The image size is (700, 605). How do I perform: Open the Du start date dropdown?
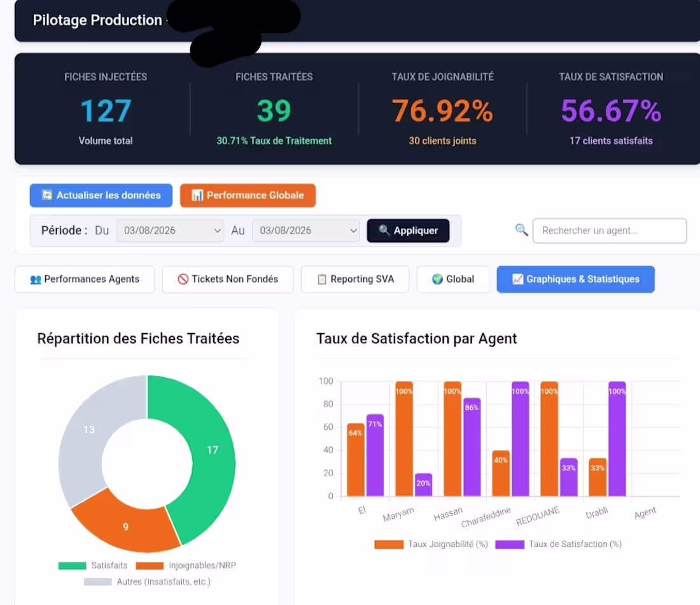tap(170, 231)
